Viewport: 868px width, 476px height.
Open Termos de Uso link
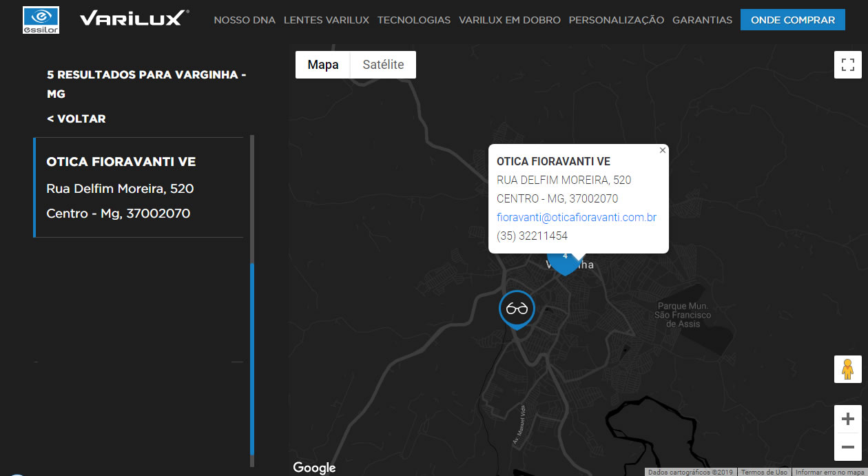[x=765, y=472]
